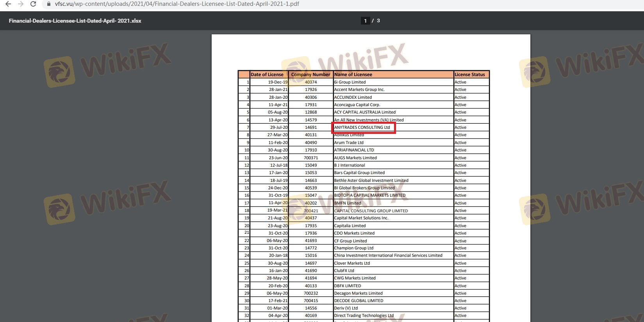Select the Date of License column header
Image resolution: width=644 pixels, height=322 pixels.
pos(267,75)
